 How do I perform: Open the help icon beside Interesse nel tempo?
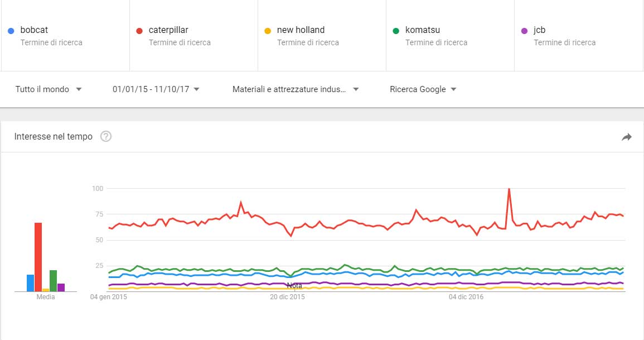tap(106, 136)
